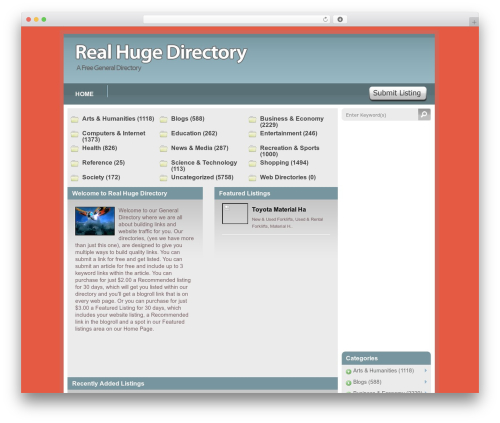Expand sidebar Arts & Humanities arrow
500x423 pixels.
click(426, 370)
